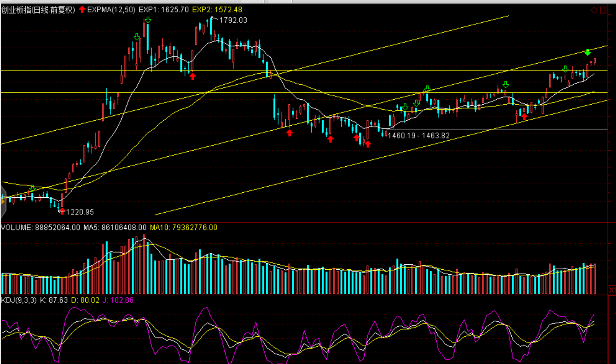Click the yellow EXP2: 1572.48 label

(217, 10)
